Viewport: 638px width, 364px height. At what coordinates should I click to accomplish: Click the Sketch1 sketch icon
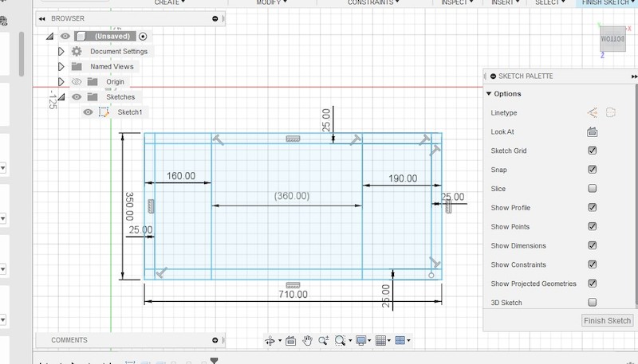[104, 112]
